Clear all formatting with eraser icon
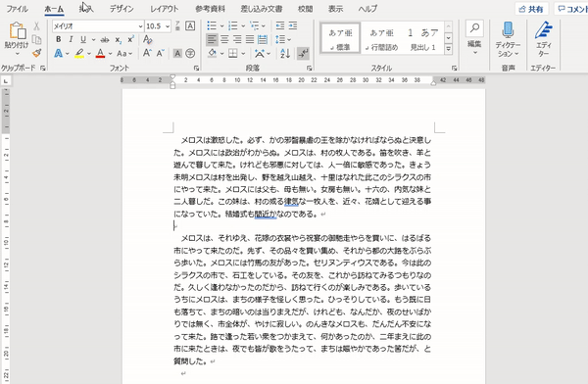 tap(147, 39)
